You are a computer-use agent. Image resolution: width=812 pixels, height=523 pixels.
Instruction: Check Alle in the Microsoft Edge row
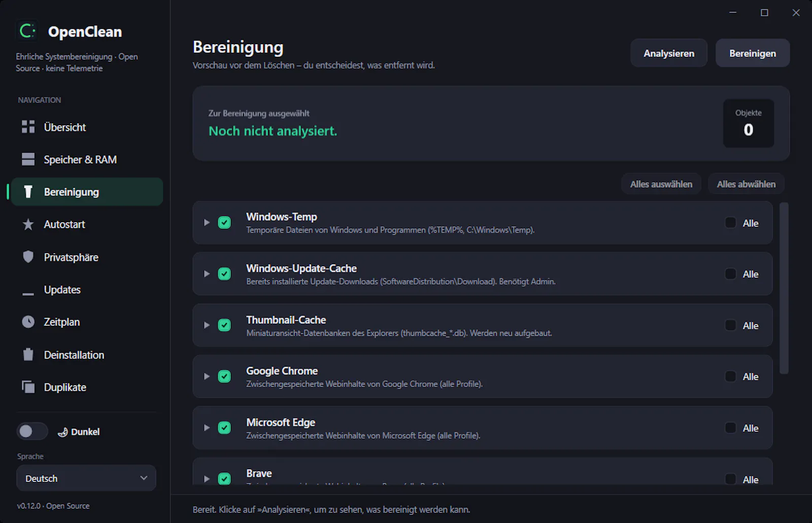pyautogui.click(x=730, y=428)
